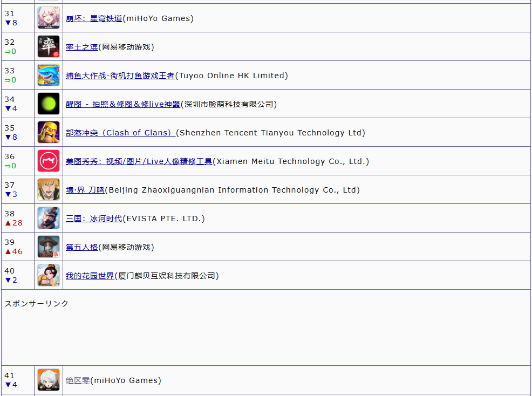This screenshot has width=532, height=396.
Task: Open the 我的花园世界 link
Action: tap(90, 276)
